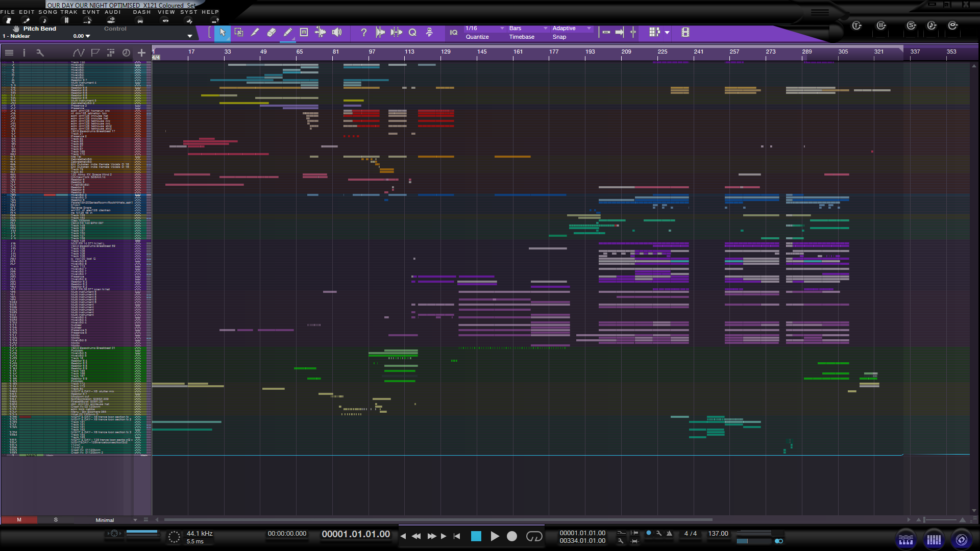Open the video player film icon
Image resolution: width=980 pixels, height=551 pixels.
(x=685, y=33)
